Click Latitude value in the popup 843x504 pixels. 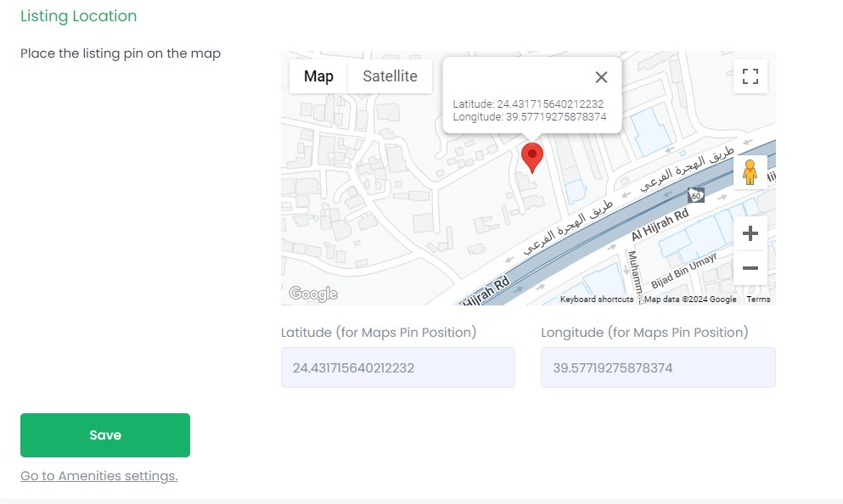[550, 104]
